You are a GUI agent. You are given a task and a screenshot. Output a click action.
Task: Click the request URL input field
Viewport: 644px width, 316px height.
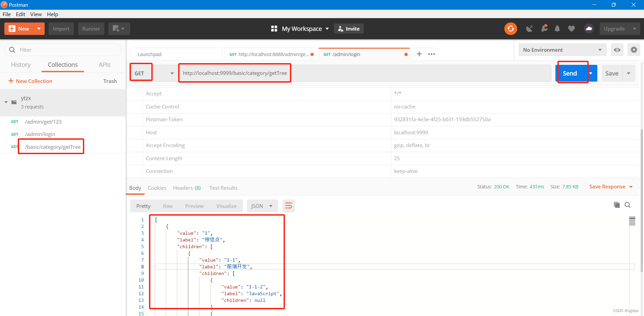pos(365,73)
